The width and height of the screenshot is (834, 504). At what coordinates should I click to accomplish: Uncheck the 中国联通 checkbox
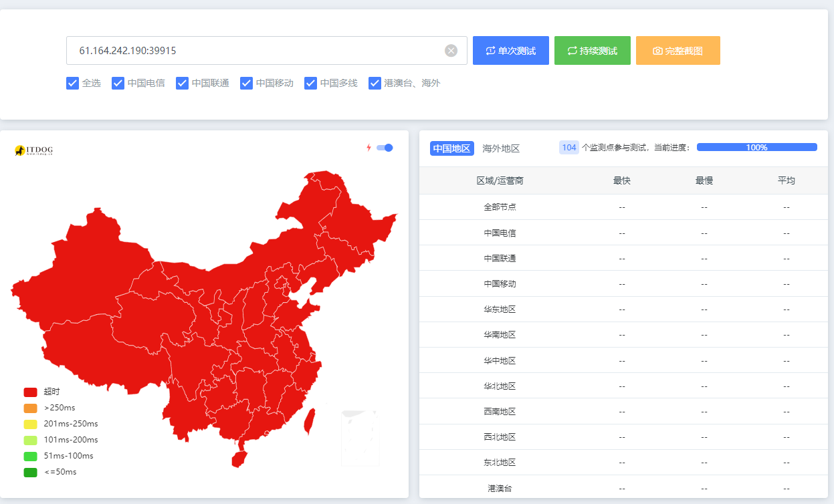pyautogui.click(x=183, y=83)
